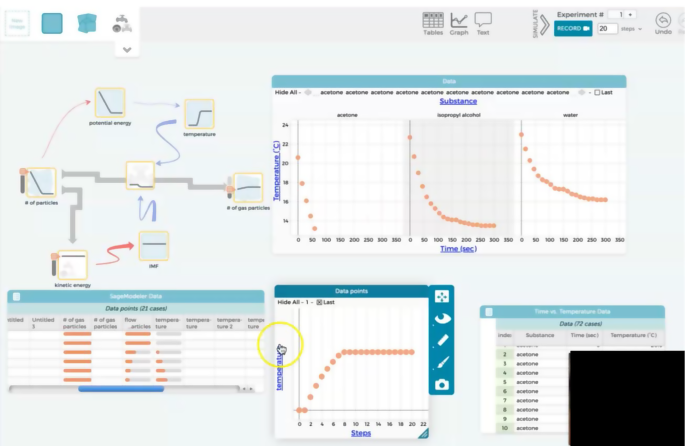Click the Experiment number field

pyautogui.click(x=617, y=14)
